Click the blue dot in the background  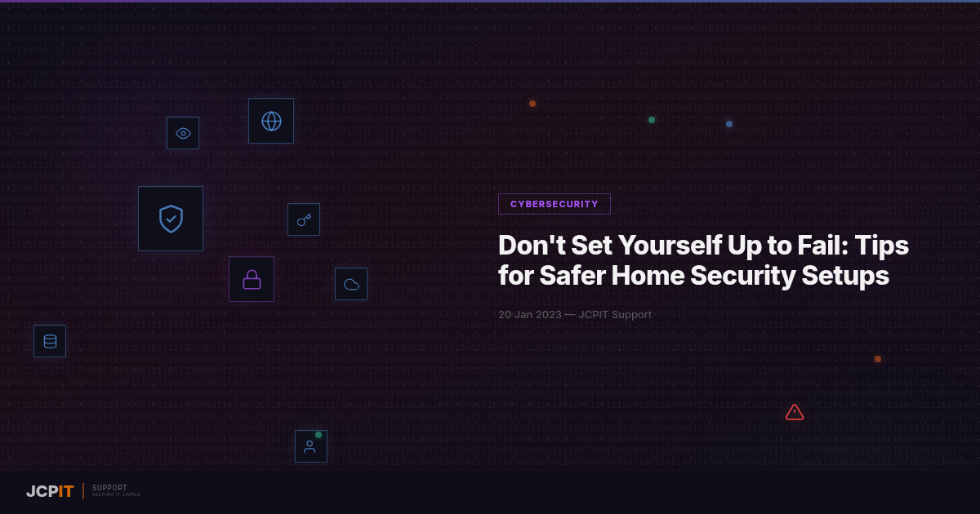point(729,124)
